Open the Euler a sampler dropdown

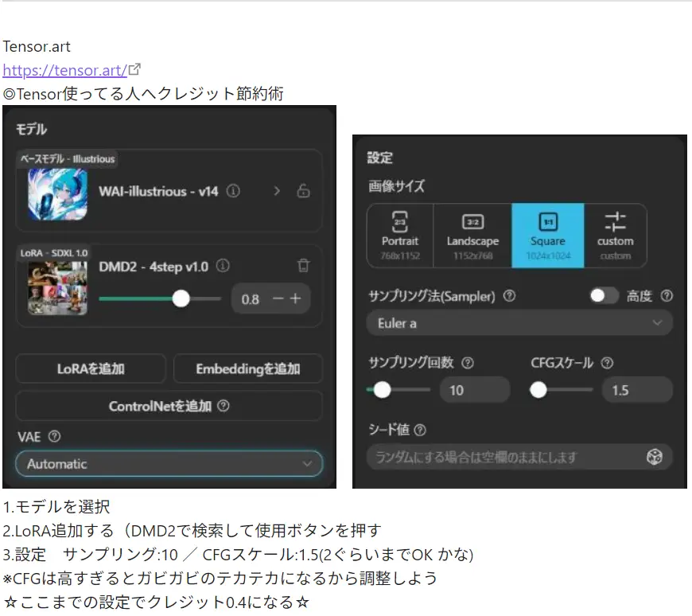coord(519,323)
